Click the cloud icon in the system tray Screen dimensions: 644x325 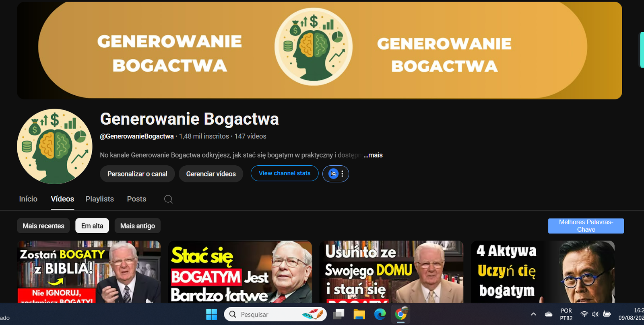click(548, 314)
